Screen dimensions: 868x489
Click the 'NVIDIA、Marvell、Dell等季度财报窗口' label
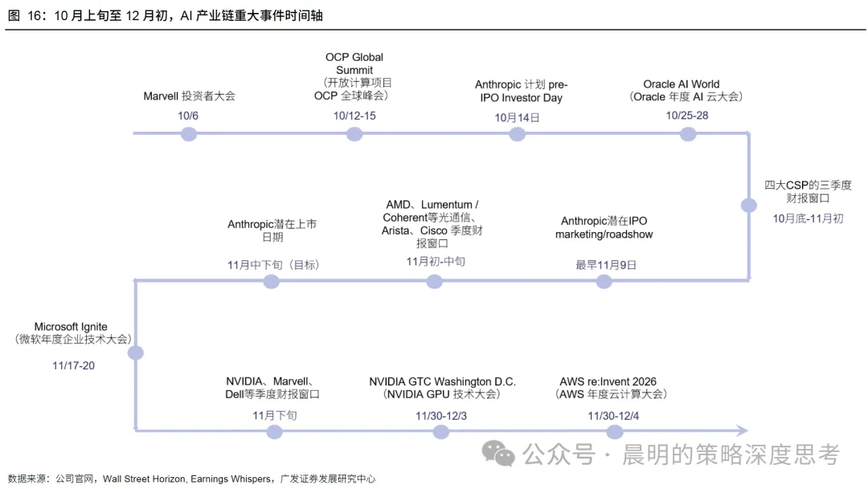272,388
